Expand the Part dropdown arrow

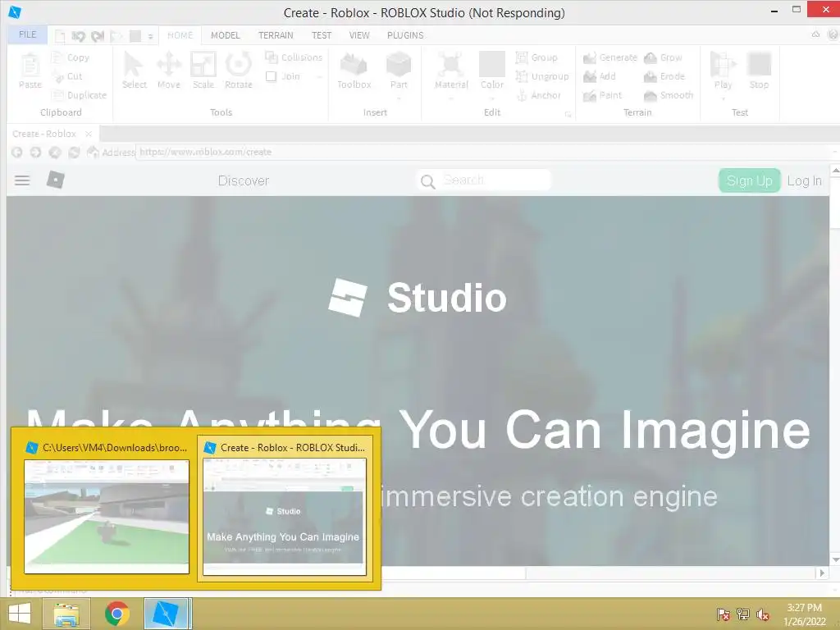click(x=399, y=98)
